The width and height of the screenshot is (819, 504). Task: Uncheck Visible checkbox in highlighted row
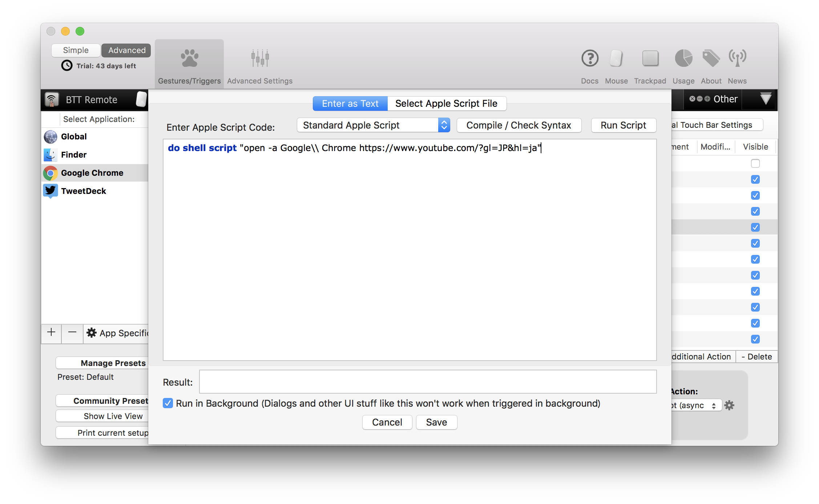755,227
